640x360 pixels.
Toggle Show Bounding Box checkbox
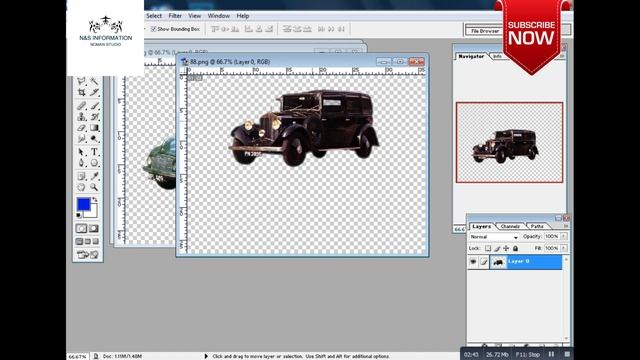click(x=153, y=29)
